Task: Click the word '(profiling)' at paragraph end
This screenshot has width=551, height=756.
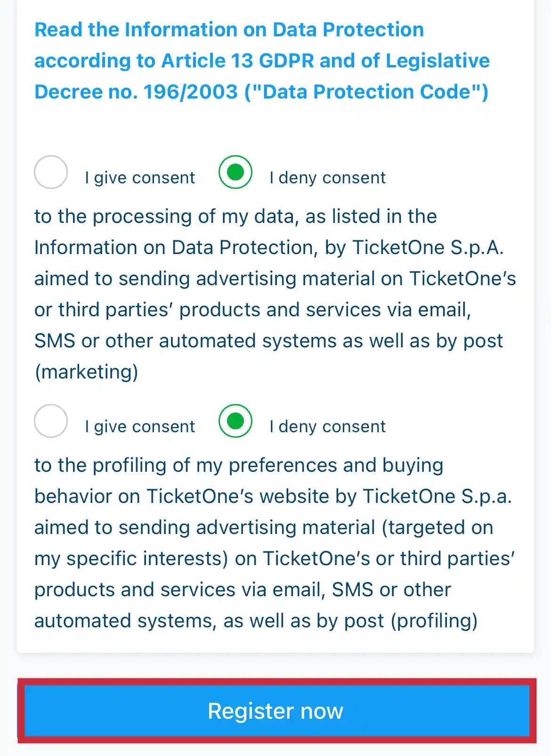Action: [434, 621]
